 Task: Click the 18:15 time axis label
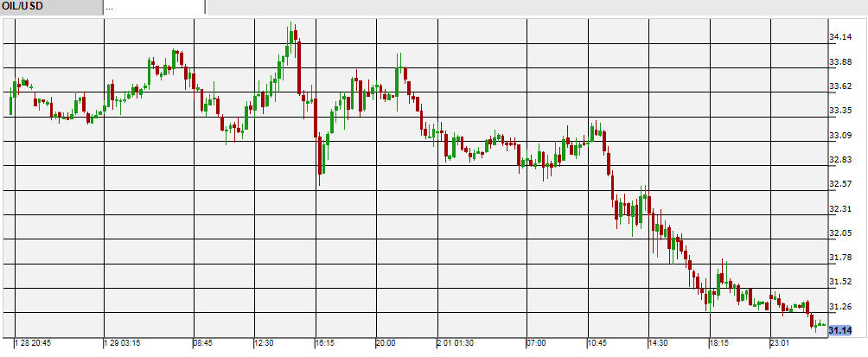[x=721, y=343]
